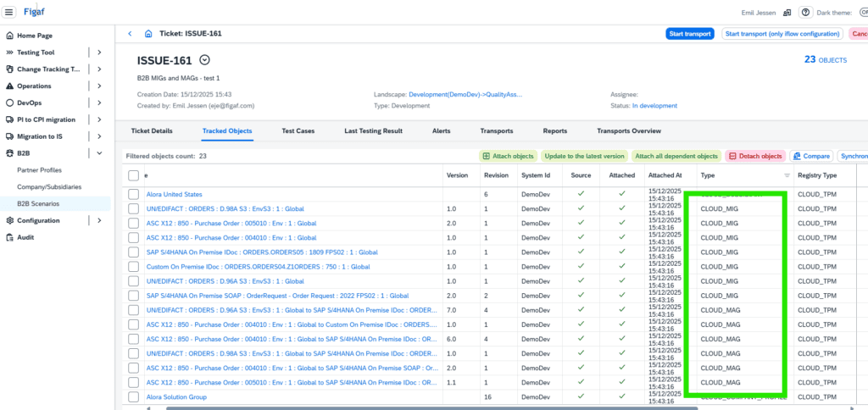
Task: Collapse the B2B submenu arrow
Action: [x=99, y=153]
